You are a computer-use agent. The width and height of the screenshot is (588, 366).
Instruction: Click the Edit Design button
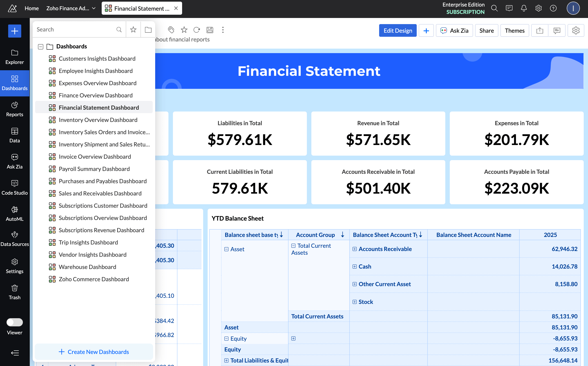coord(398,30)
